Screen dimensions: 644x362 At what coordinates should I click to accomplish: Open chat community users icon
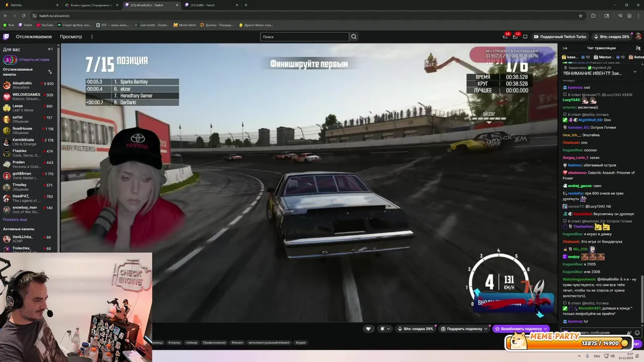(637, 48)
